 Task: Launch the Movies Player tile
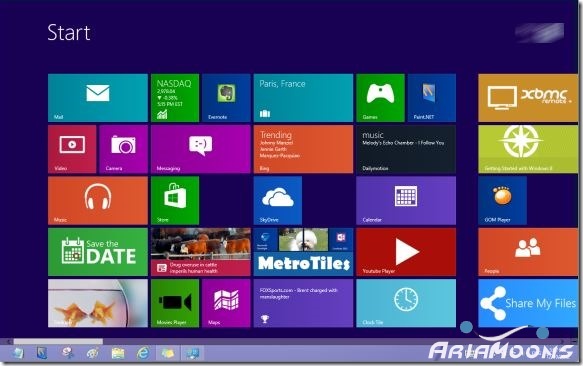pos(175,303)
